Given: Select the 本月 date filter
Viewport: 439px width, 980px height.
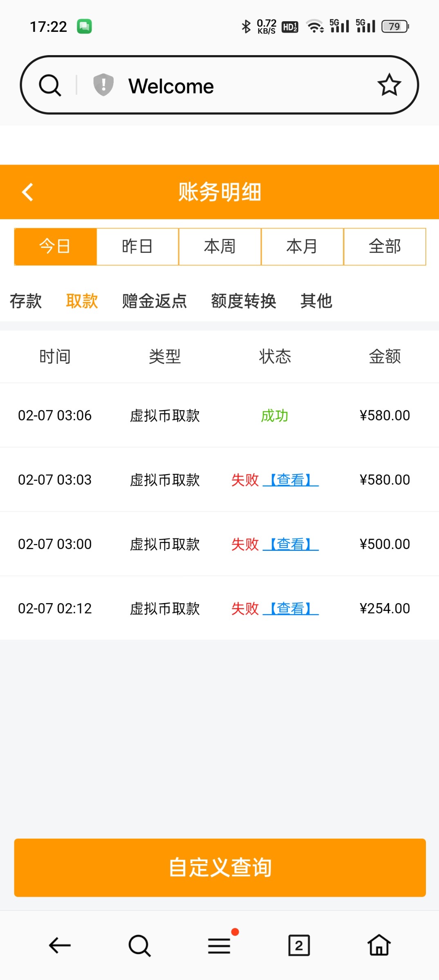Looking at the screenshot, I should tap(302, 247).
